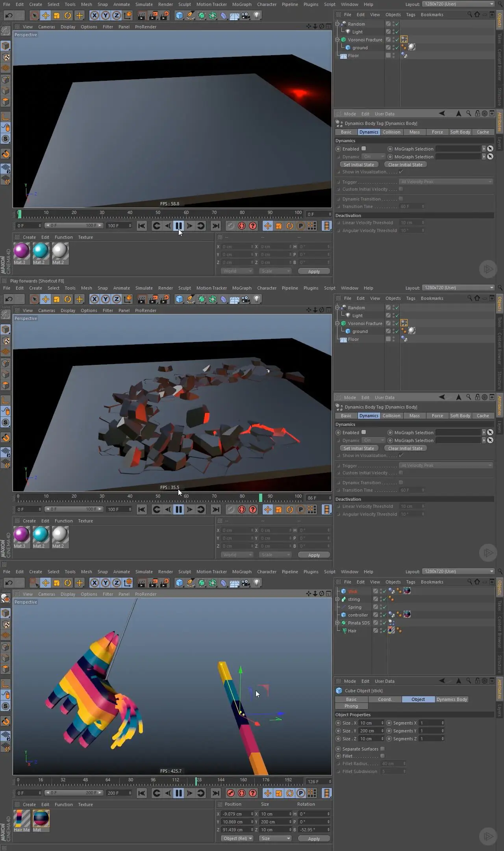Open the Layout dropdown in the unbroken ground window
The width and height of the screenshot is (504, 851).
(458, 4)
